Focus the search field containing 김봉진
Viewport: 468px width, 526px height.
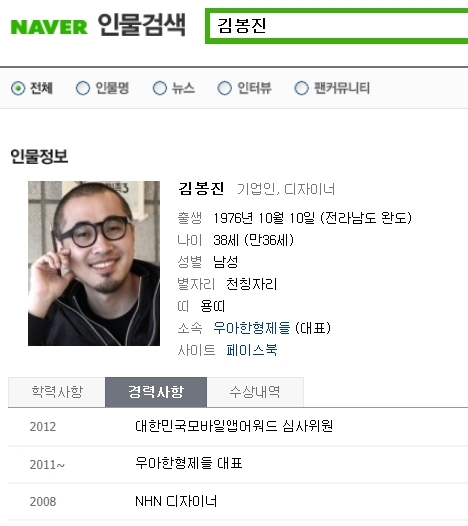pos(336,26)
